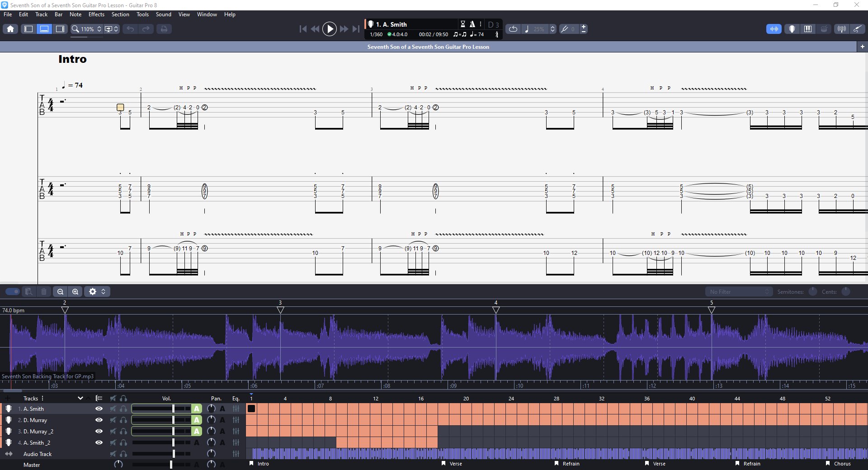
Task: Click the undo arrow
Action: pos(130,29)
